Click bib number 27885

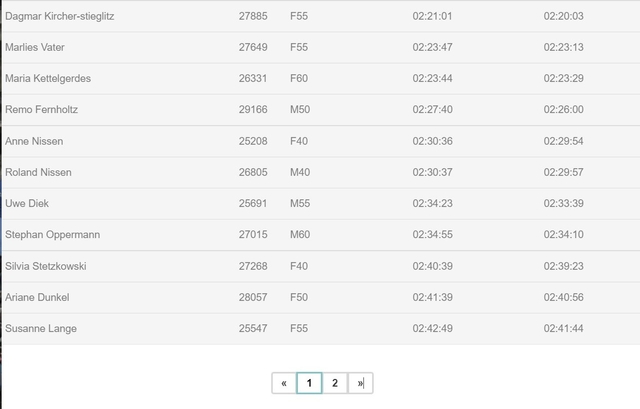click(x=253, y=16)
